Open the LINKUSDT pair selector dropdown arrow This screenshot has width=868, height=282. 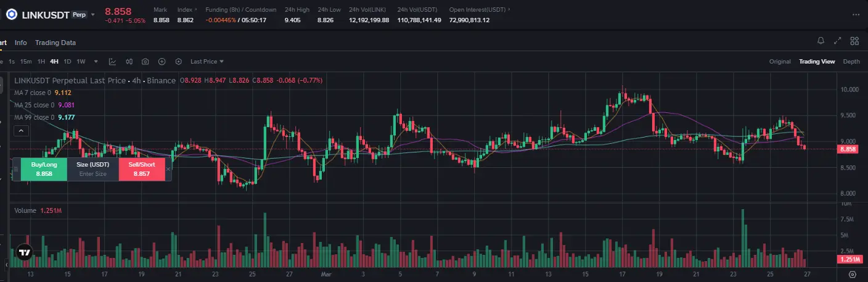[93, 14]
